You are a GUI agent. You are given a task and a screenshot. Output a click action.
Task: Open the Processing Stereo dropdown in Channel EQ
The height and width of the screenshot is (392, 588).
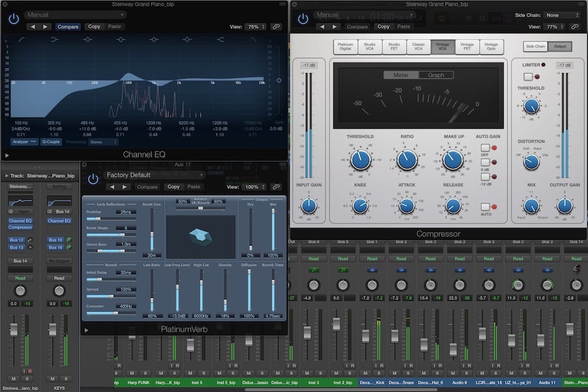point(103,142)
